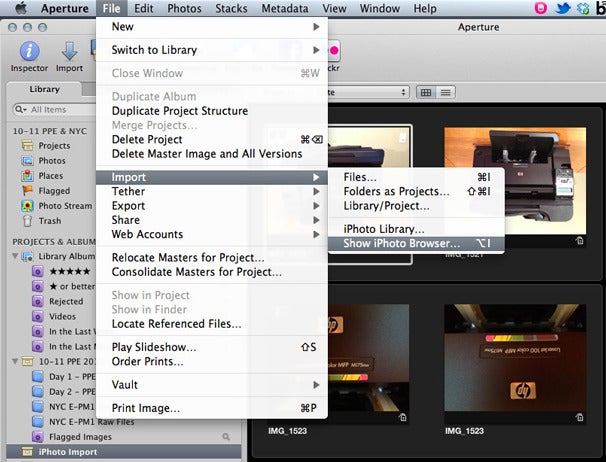Screen dimensions: 606x462
Task: Choose Files import option
Action: click(x=416, y=177)
